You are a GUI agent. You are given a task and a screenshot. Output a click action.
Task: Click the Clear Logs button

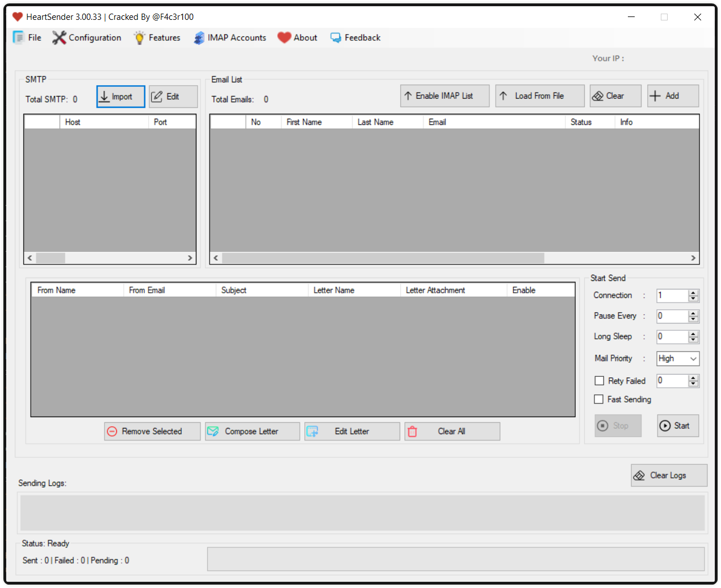click(x=669, y=476)
